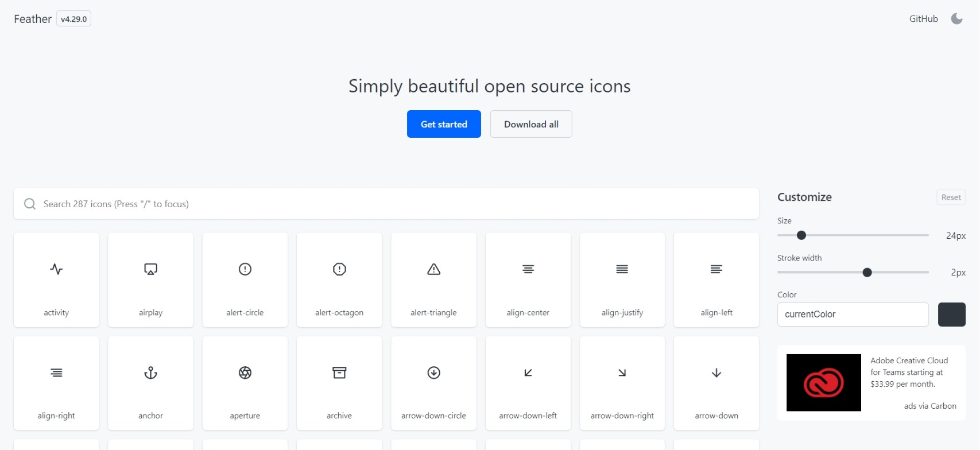Image resolution: width=980 pixels, height=450 pixels.
Task: Toggle dark mode with the moon icon
Action: click(x=956, y=19)
